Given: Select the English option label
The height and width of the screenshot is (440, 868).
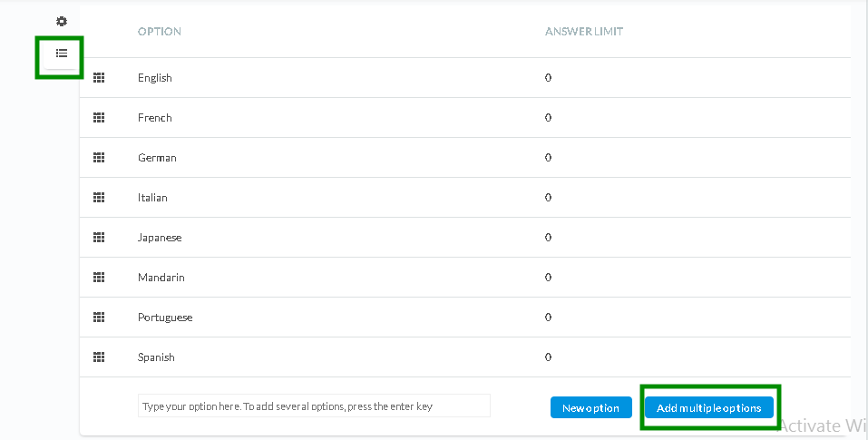Looking at the screenshot, I should tap(155, 78).
